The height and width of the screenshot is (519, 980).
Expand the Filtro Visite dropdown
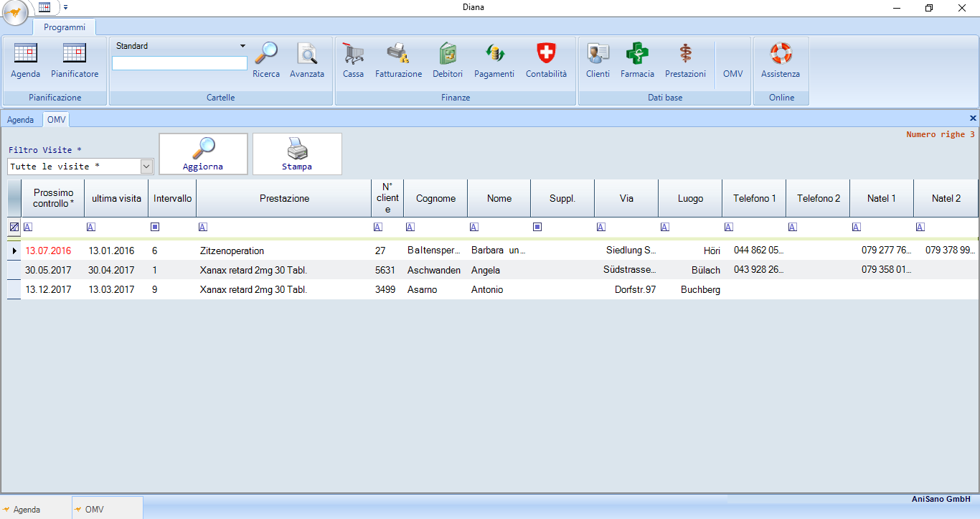(x=147, y=167)
